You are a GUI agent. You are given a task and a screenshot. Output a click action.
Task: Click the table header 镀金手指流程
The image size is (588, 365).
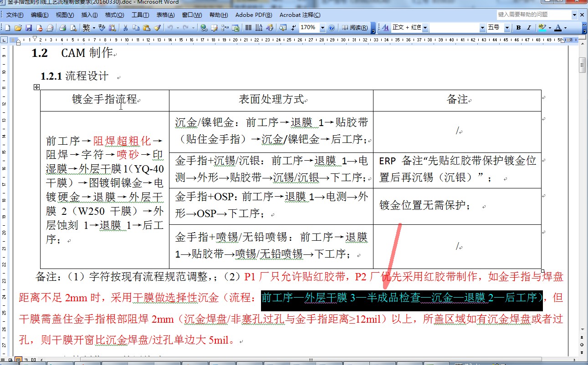(x=105, y=99)
